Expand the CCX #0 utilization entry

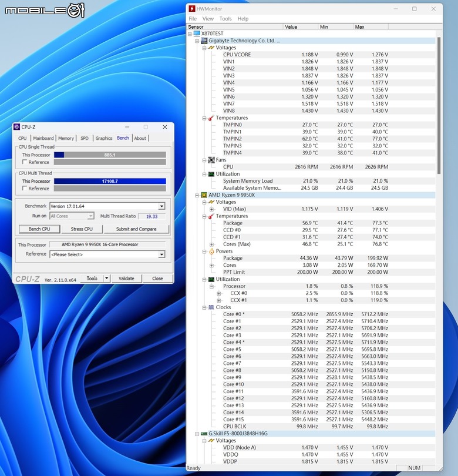[x=219, y=294]
